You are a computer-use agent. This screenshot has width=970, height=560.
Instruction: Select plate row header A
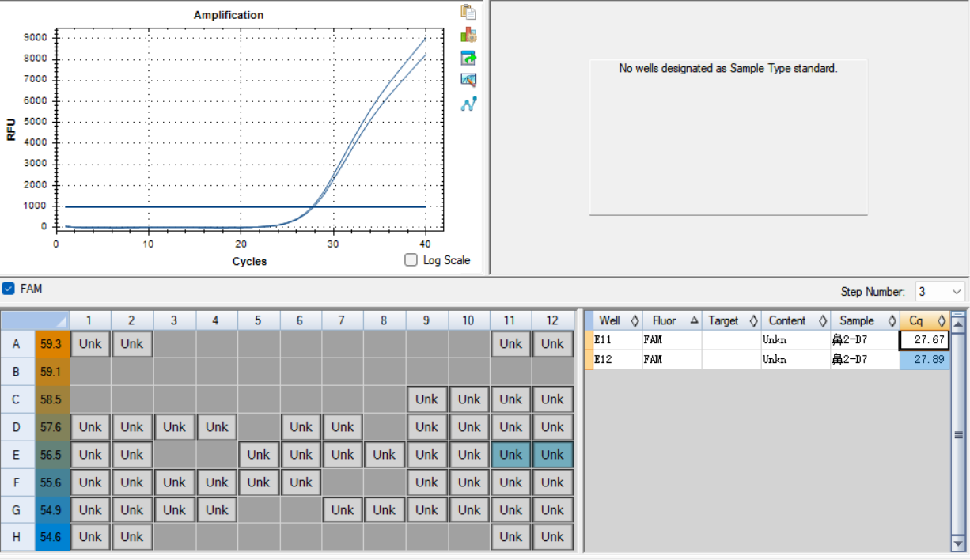tap(17, 344)
